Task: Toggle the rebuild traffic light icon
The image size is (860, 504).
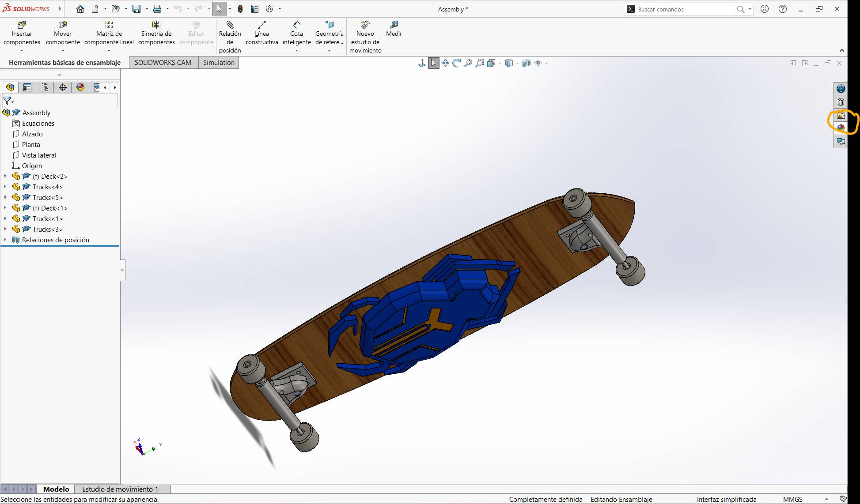Action: pyautogui.click(x=240, y=9)
